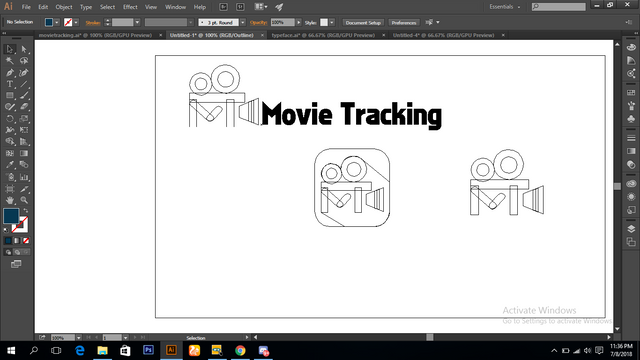The width and height of the screenshot is (640, 360).
Task: Choose the Paintbrush tool
Action: pyautogui.click(x=24, y=96)
